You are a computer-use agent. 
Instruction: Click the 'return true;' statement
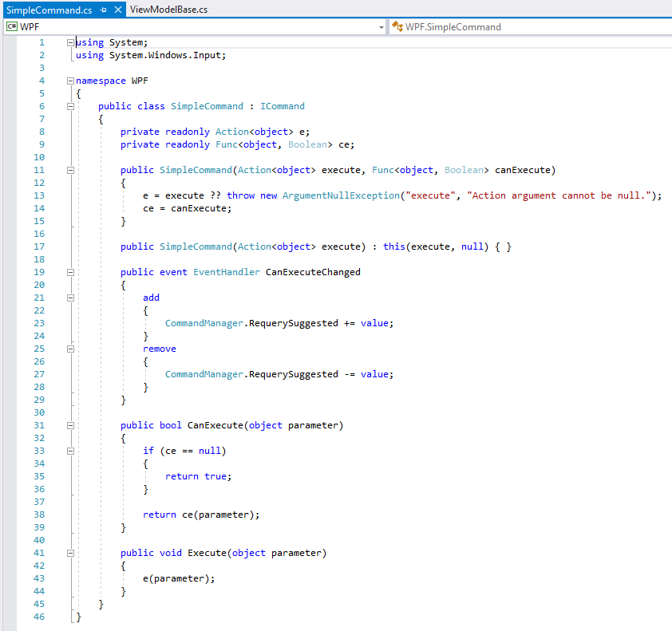pos(199,476)
